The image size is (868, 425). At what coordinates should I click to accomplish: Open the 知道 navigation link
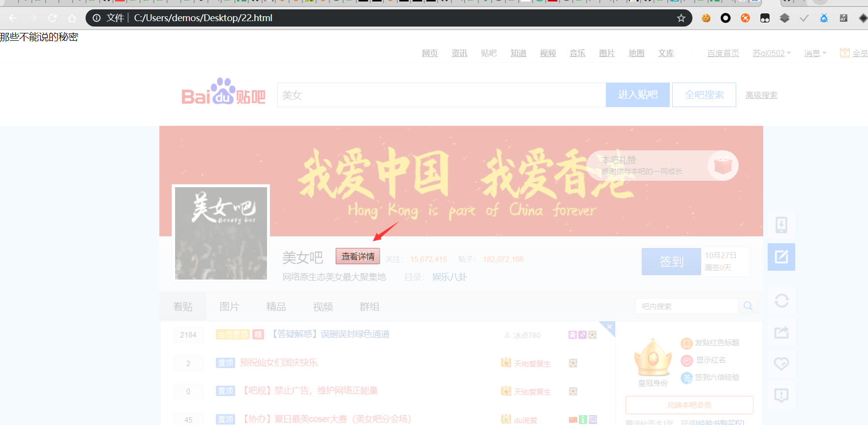[518, 53]
